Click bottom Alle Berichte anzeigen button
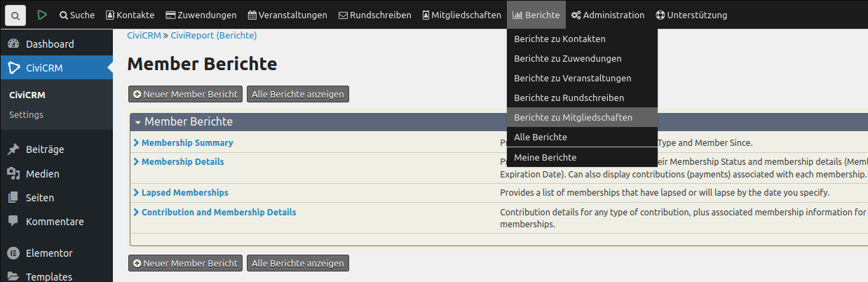868x282 pixels. click(297, 264)
